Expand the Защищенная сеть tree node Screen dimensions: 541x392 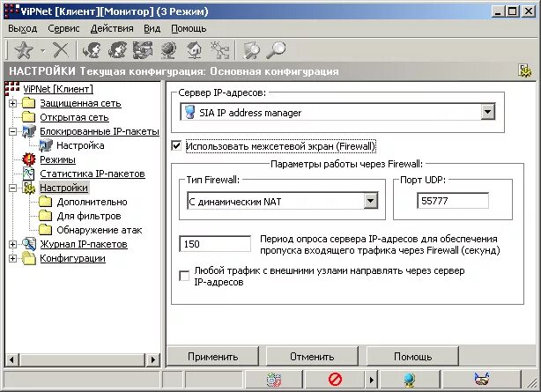[x=12, y=103]
